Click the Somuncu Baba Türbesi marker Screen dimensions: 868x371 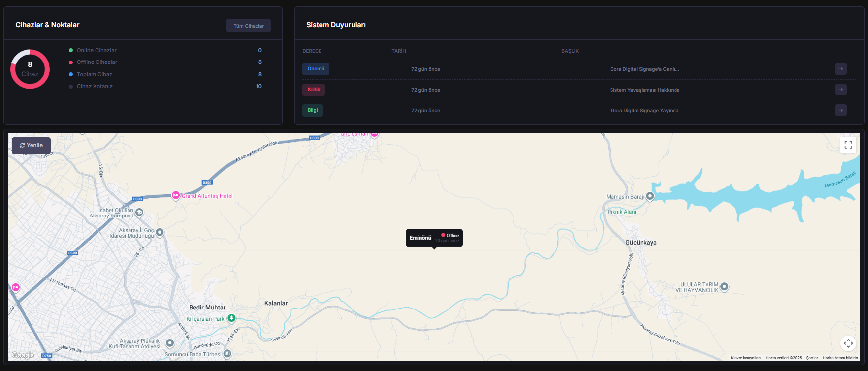pos(227,353)
